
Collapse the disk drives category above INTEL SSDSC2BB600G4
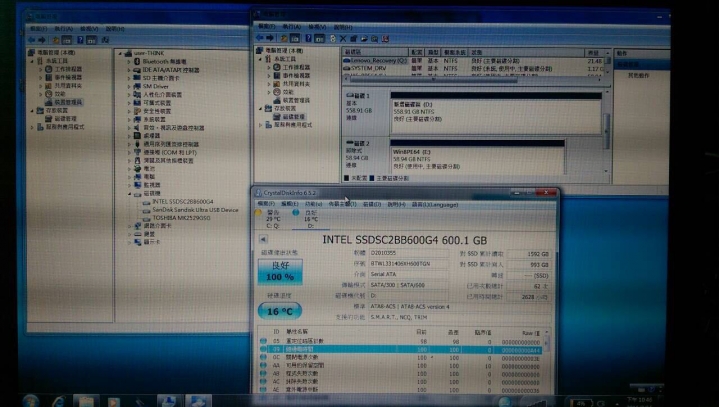129,194
